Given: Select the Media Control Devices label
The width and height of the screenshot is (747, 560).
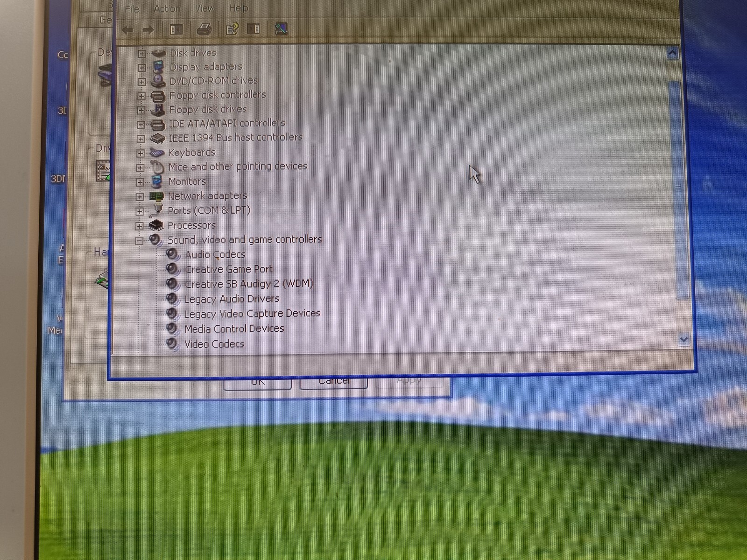Looking at the screenshot, I should 234,329.
